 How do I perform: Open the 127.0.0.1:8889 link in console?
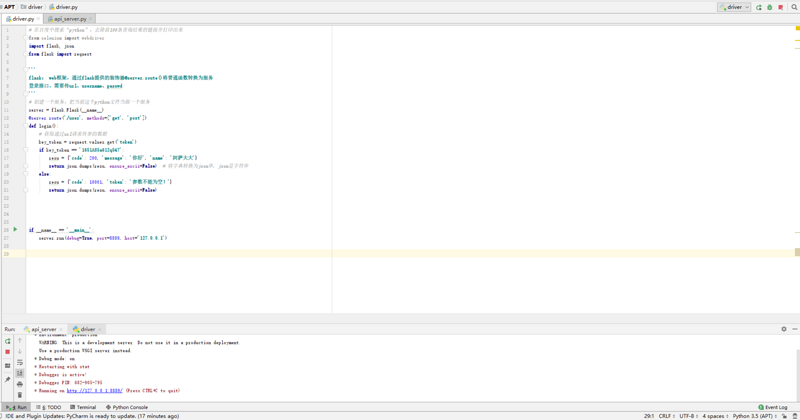(x=95, y=391)
